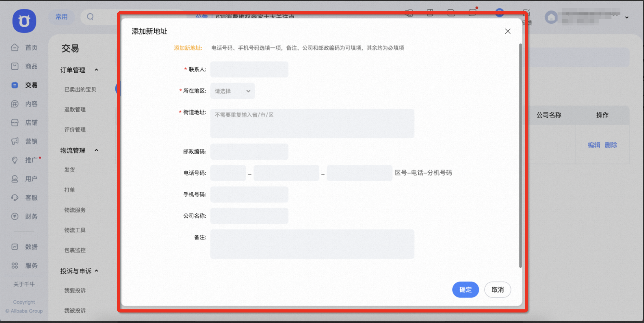Open the 关于千牛 link

pyautogui.click(x=24, y=284)
